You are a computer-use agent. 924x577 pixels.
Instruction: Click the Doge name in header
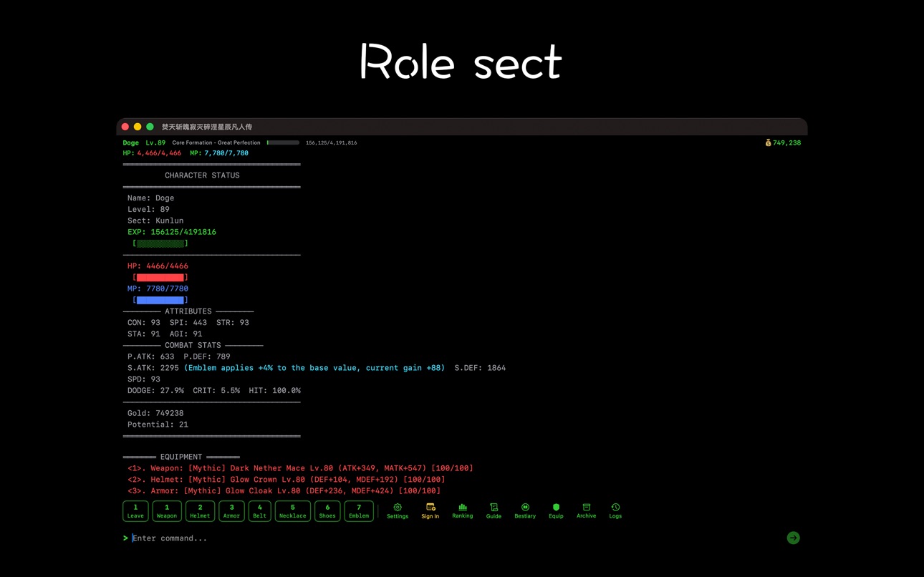(131, 142)
